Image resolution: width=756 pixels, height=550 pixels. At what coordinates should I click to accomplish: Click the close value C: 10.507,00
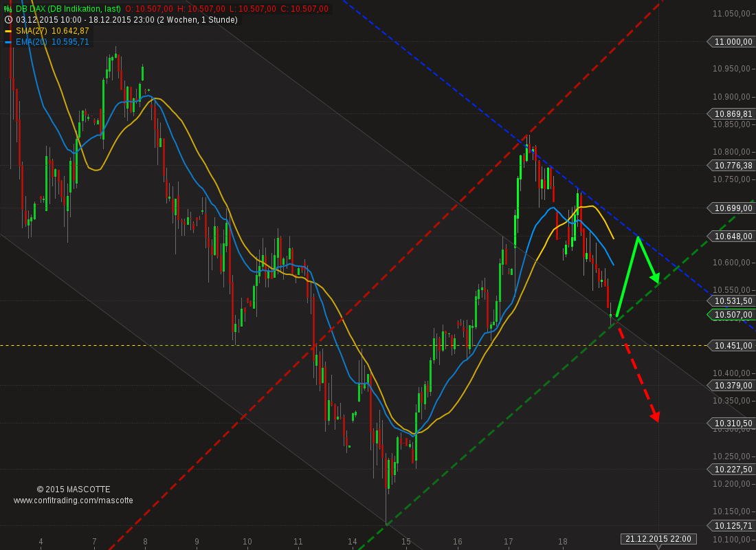[x=304, y=9]
